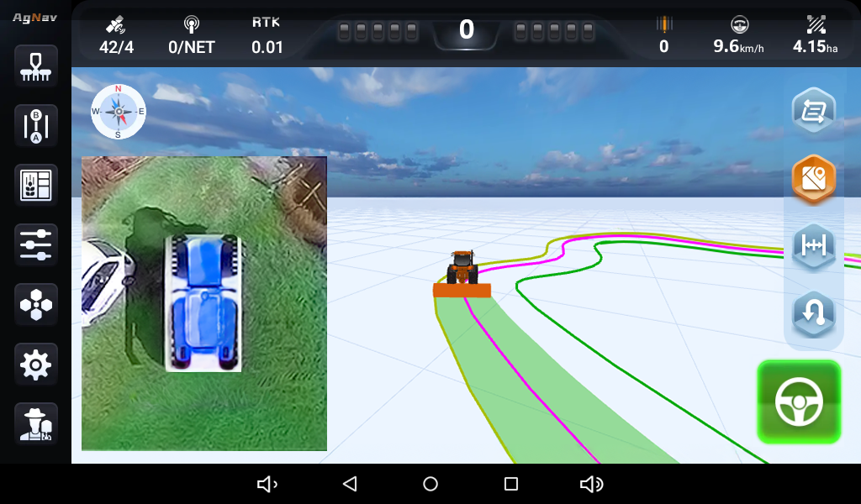The width and height of the screenshot is (861, 504).
Task: Click the center deviation value 0
Action: 467,29
